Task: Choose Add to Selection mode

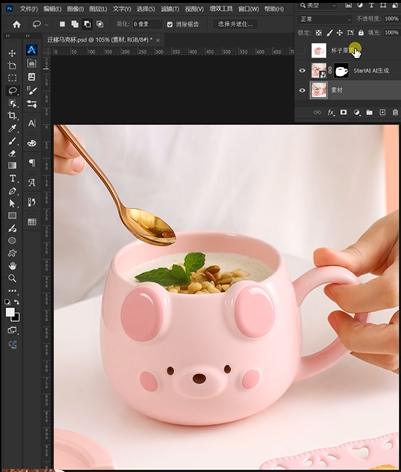Action: (x=75, y=24)
